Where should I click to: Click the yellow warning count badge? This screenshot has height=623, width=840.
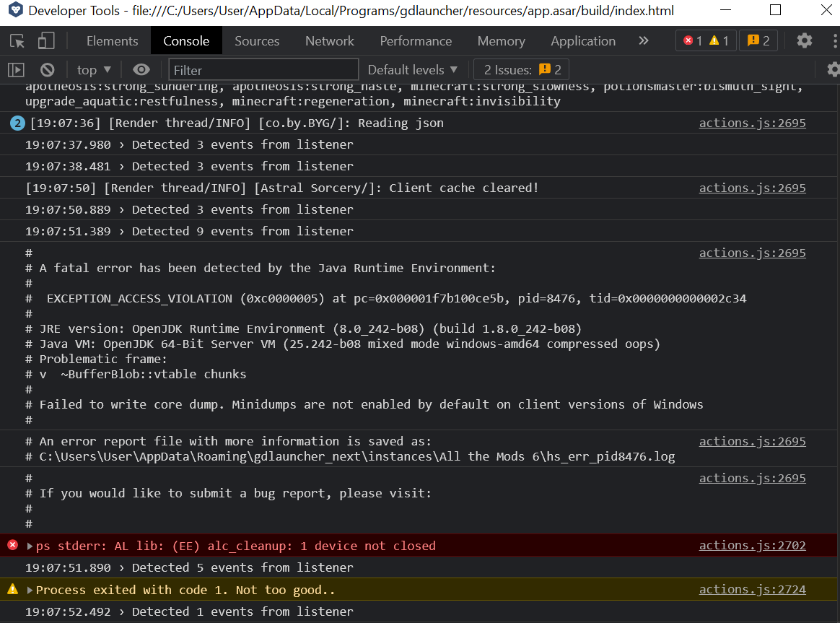(719, 40)
